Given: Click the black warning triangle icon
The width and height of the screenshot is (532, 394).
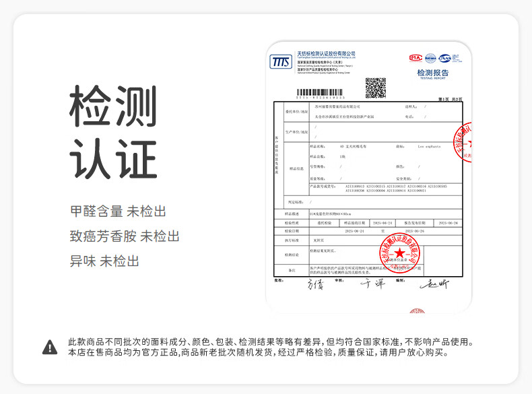Looking at the screenshot, I should pyautogui.click(x=50, y=347).
